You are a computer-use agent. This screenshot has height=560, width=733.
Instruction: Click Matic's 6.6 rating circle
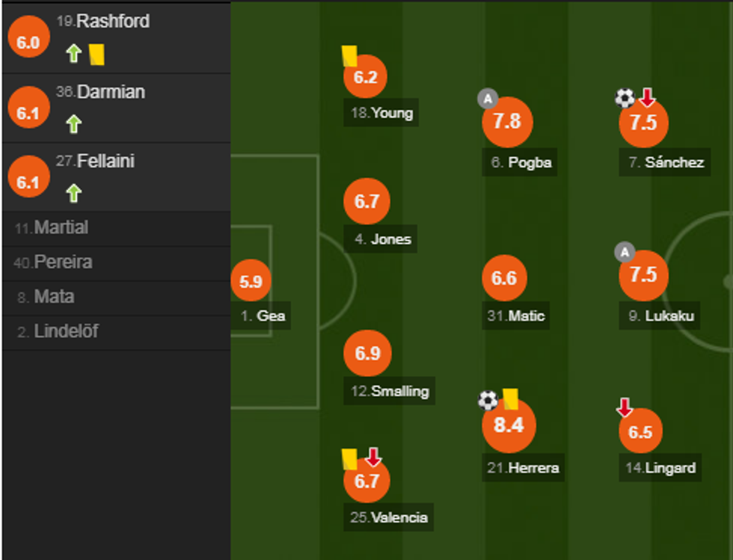coord(504,279)
